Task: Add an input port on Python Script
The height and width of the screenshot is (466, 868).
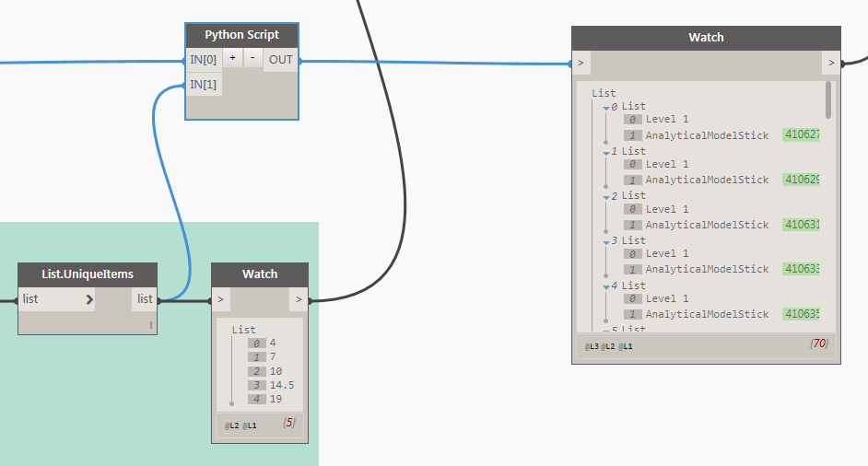Action: (x=232, y=58)
